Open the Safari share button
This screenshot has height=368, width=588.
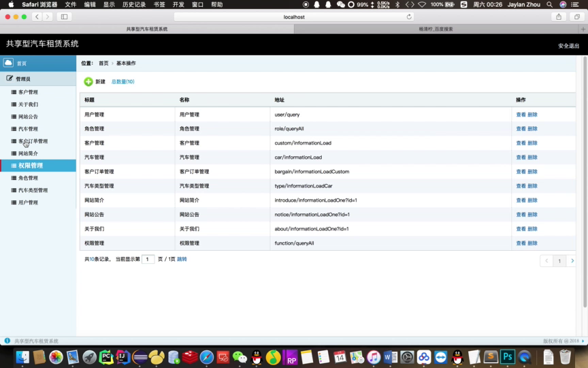[x=559, y=16]
